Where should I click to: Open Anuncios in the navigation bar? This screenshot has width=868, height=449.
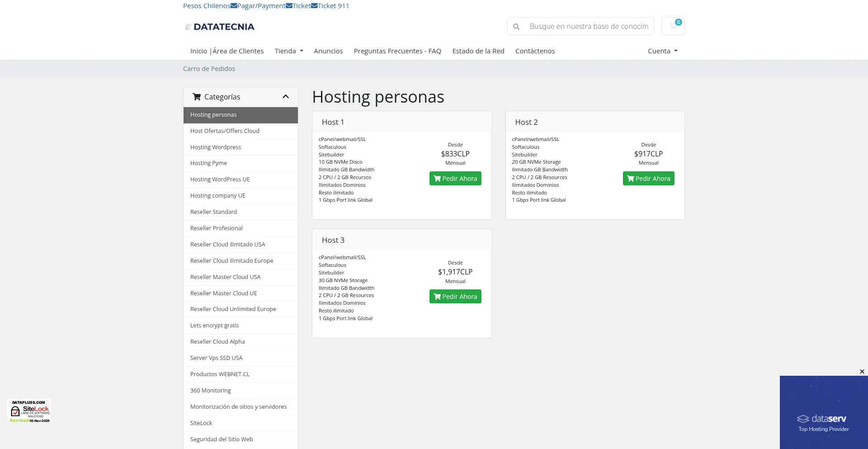(x=328, y=51)
